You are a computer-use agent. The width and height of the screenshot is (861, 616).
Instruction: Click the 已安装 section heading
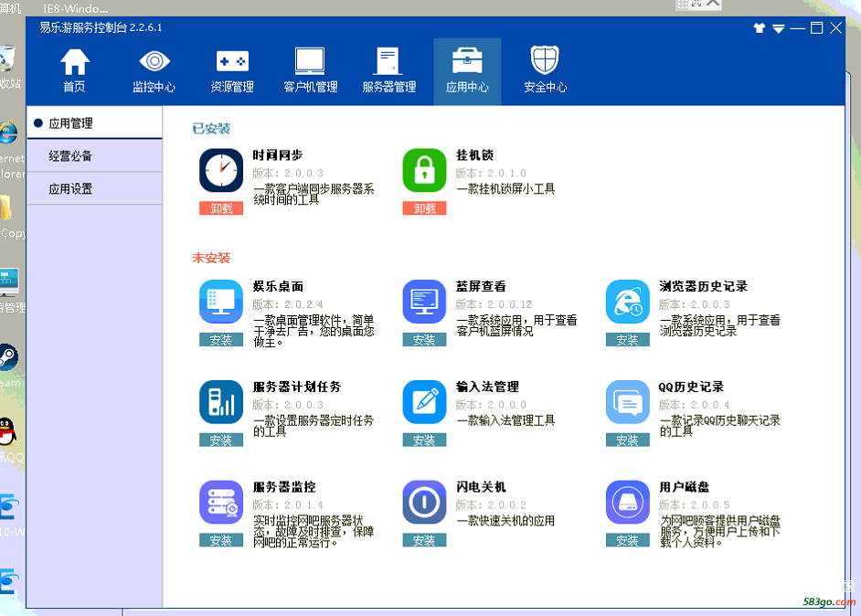tap(211, 129)
